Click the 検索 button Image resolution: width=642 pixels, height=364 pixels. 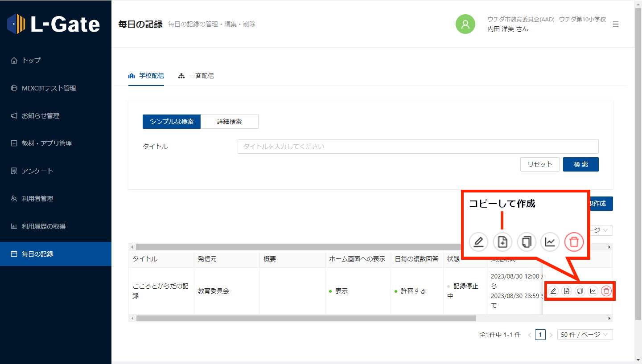pyautogui.click(x=580, y=164)
